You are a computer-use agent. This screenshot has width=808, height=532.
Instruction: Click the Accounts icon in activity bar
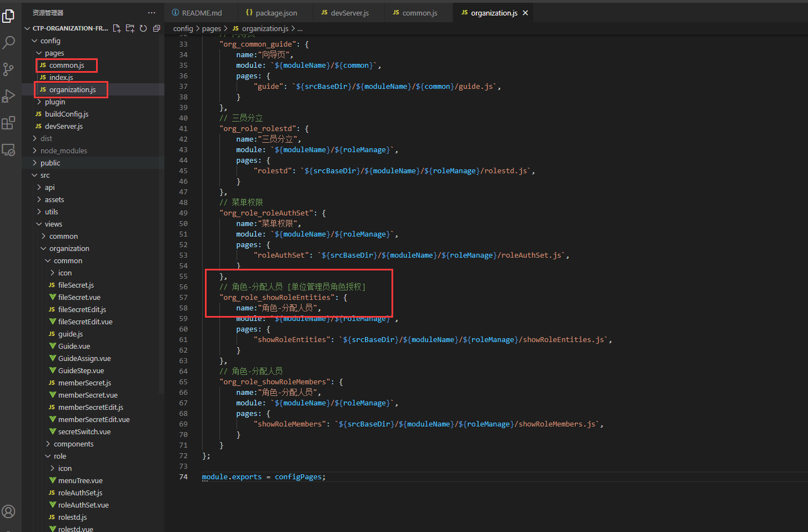point(8,511)
